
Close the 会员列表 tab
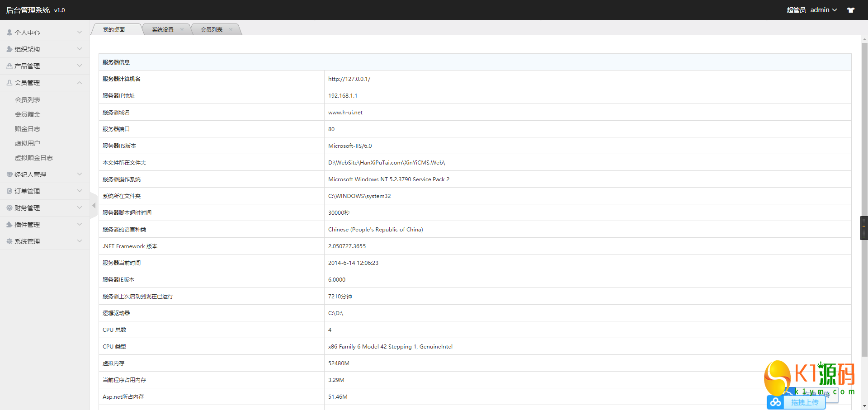pyautogui.click(x=231, y=30)
